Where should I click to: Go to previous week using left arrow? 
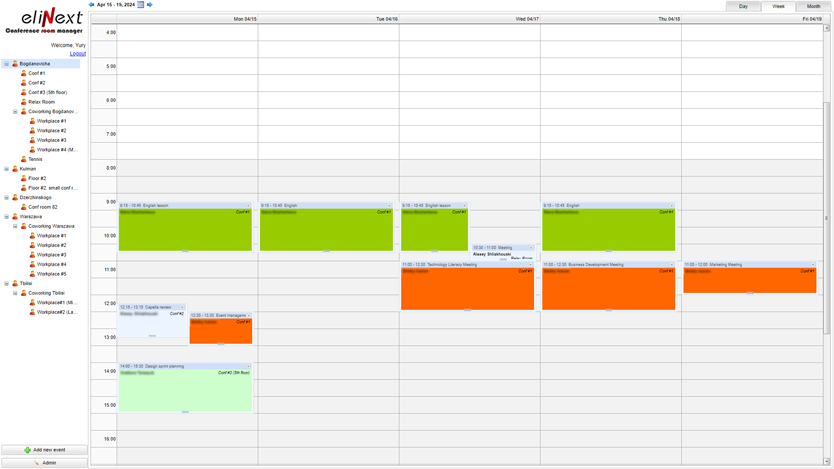coord(92,5)
